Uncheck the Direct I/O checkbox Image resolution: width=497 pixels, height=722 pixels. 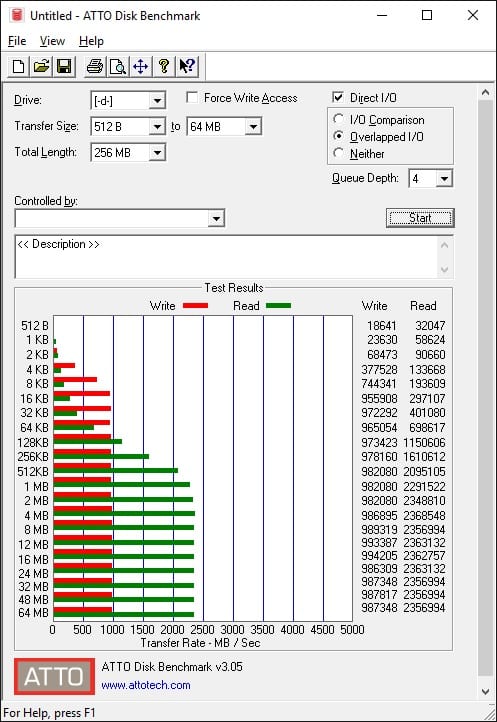pos(338,97)
